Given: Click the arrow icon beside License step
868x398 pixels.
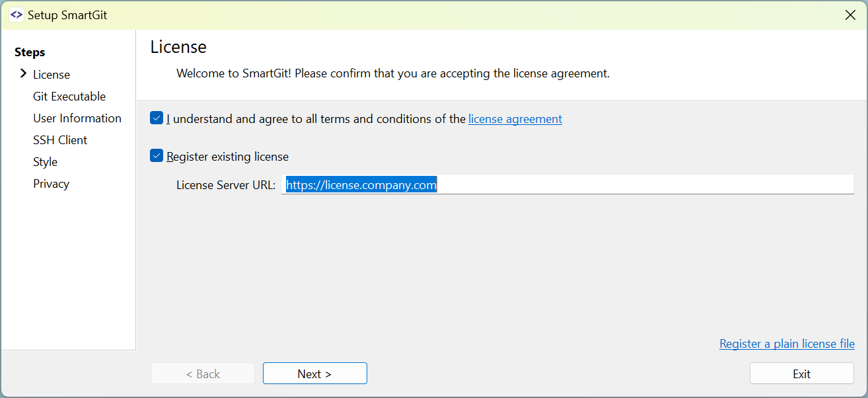Looking at the screenshot, I should (22, 74).
